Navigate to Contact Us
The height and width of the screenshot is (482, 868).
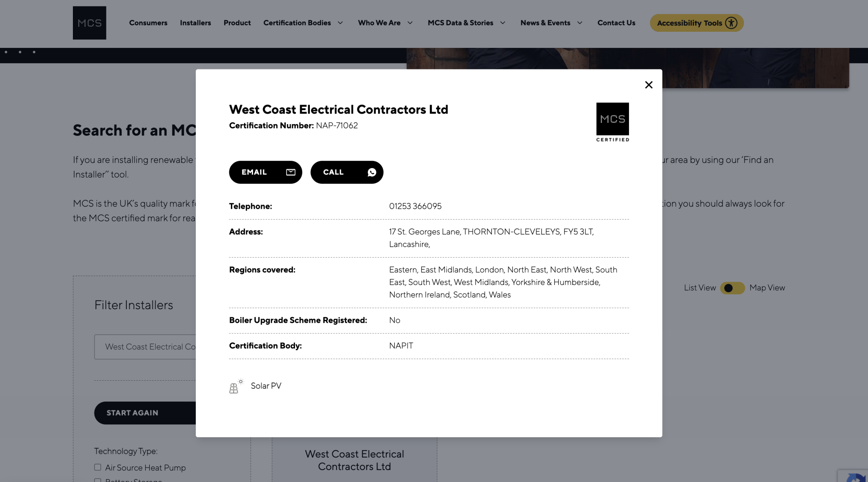click(616, 23)
